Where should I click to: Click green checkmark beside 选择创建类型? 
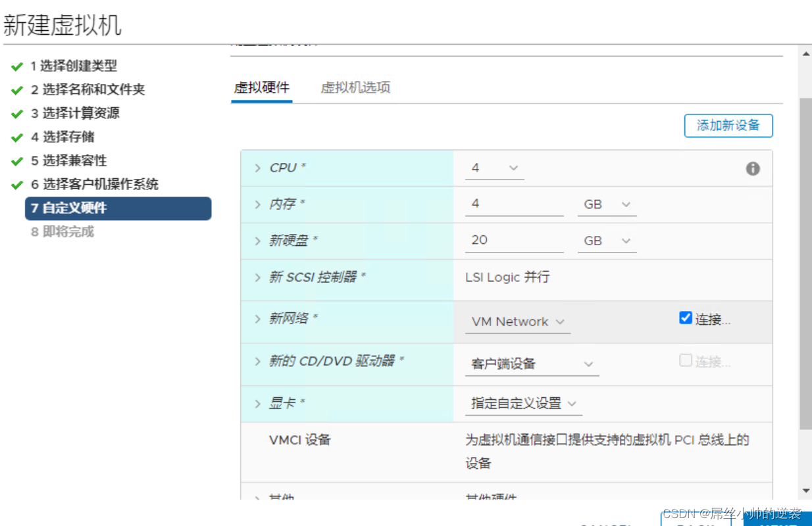[x=17, y=66]
